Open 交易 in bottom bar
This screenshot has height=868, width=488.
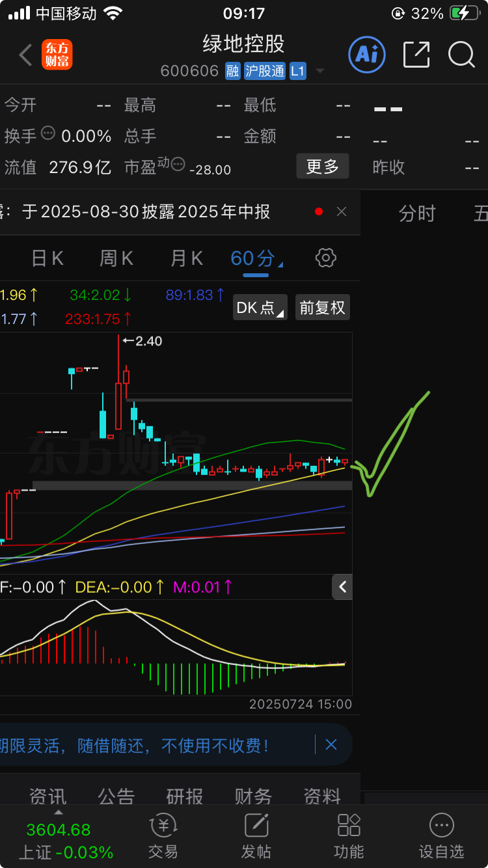(x=163, y=837)
